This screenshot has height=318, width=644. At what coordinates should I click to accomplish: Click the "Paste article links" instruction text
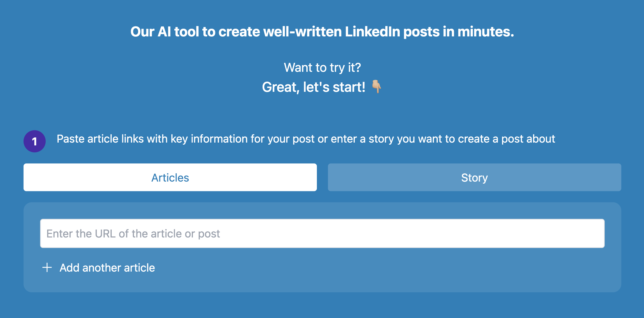click(x=306, y=139)
